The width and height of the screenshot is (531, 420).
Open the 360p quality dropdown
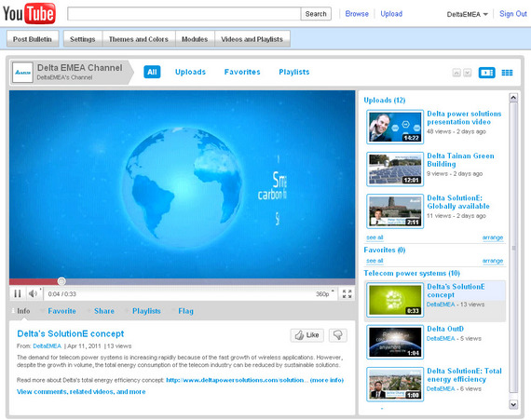[x=325, y=293]
